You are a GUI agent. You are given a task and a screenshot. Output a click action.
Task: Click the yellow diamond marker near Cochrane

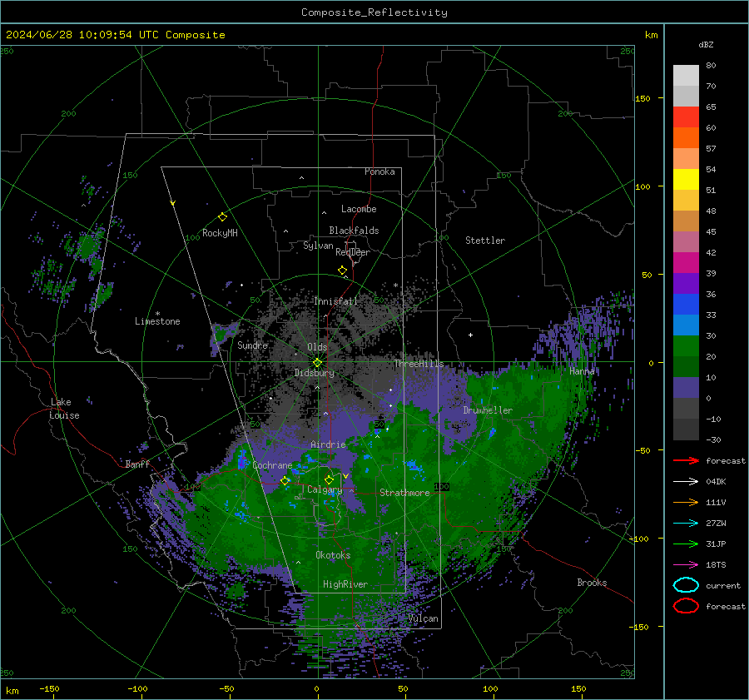pos(285,481)
